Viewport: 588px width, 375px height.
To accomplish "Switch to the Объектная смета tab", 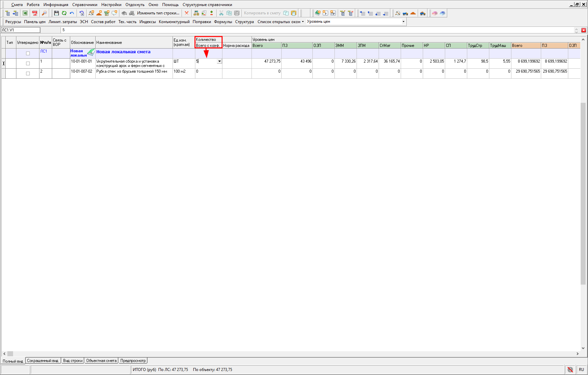I will (x=101, y=361).
